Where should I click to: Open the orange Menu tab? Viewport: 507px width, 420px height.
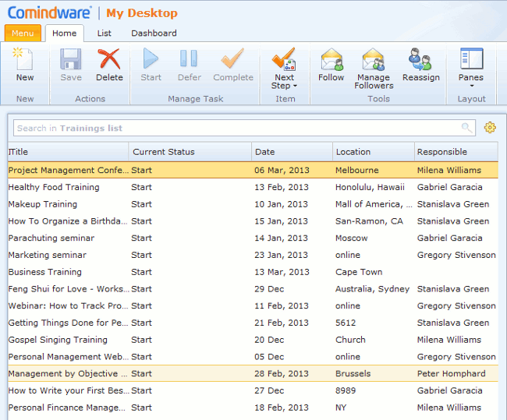pos(23,33)
